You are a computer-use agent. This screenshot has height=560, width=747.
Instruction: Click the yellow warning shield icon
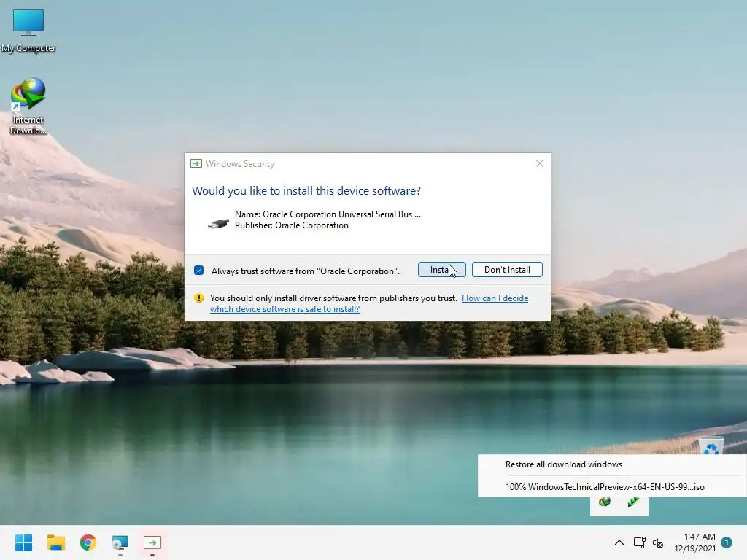(198, 298)
